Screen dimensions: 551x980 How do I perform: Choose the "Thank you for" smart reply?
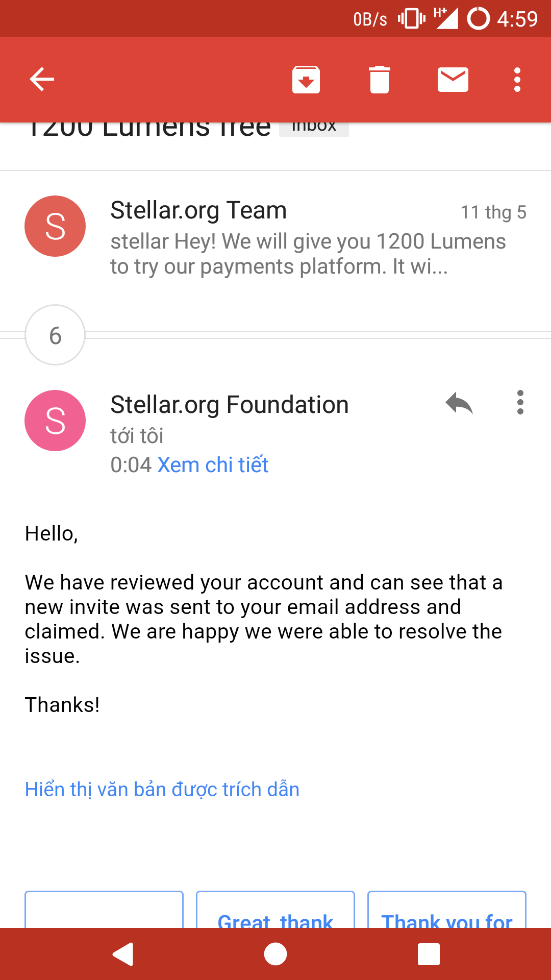click(447, 914)
